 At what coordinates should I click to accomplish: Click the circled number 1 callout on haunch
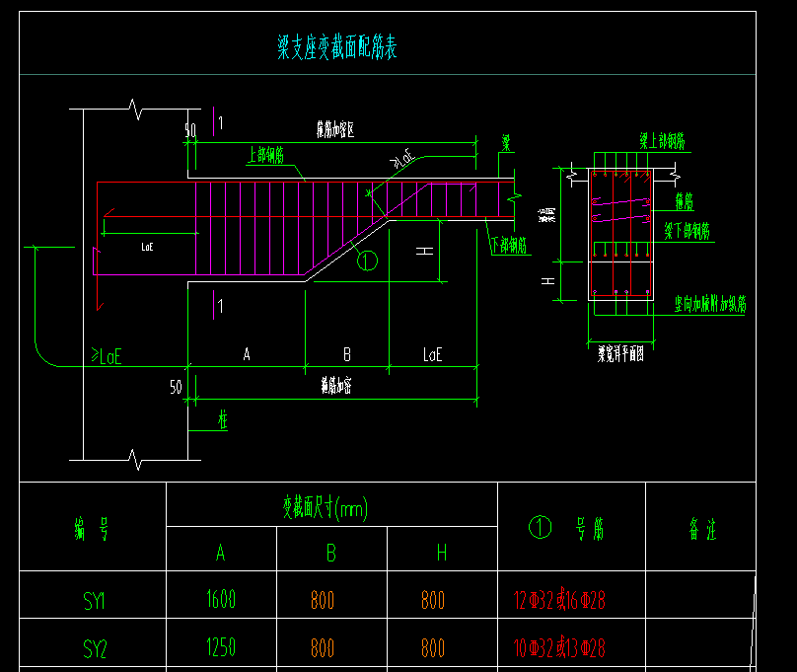pyautogui.click(x=367, y=261)
